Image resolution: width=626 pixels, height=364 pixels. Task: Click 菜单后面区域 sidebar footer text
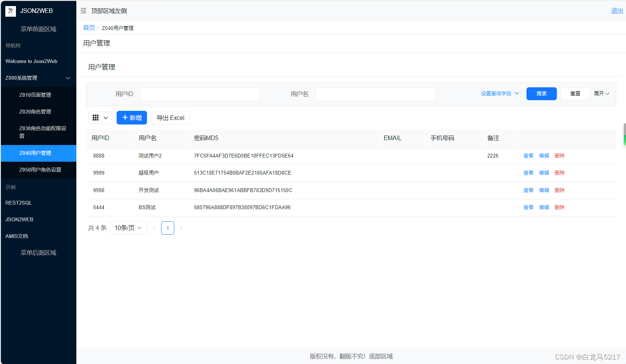(x=38, y=253)
